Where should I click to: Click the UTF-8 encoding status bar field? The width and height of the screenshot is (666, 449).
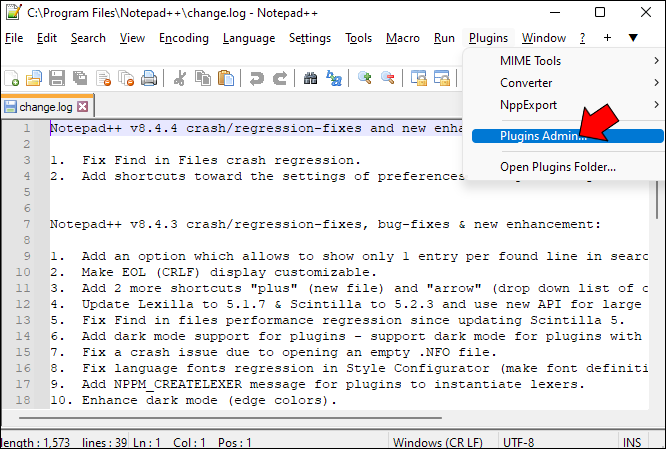[558, 442]
